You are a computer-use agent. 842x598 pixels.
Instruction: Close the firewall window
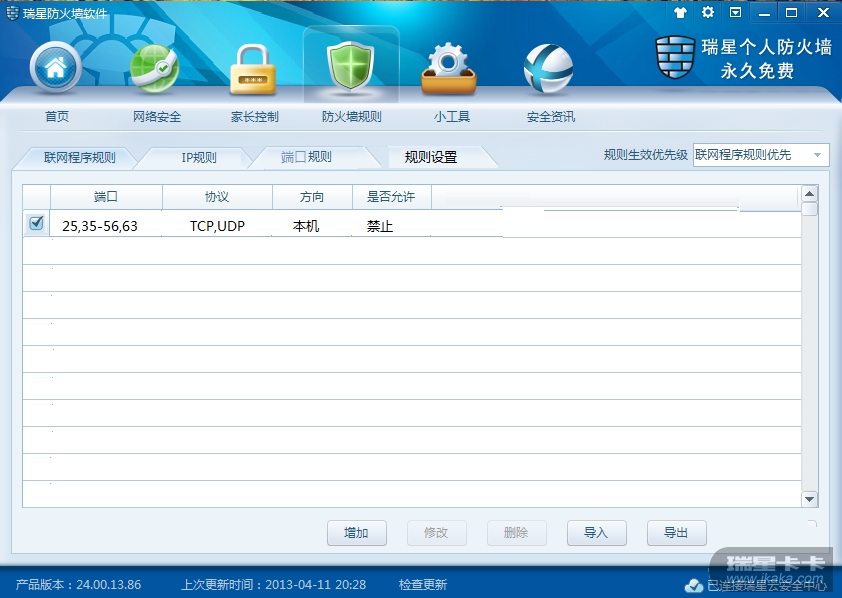pos(823,12)
